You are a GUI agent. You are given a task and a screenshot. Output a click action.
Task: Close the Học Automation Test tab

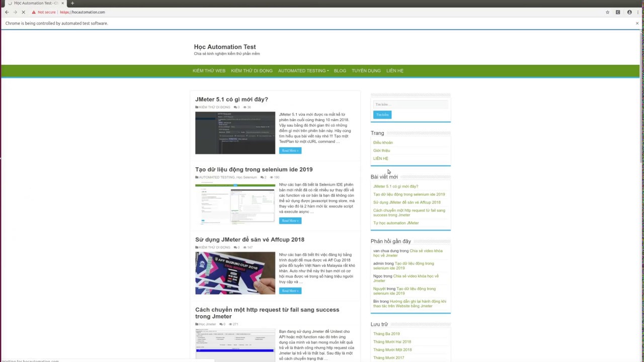click(x=62, y=3)
